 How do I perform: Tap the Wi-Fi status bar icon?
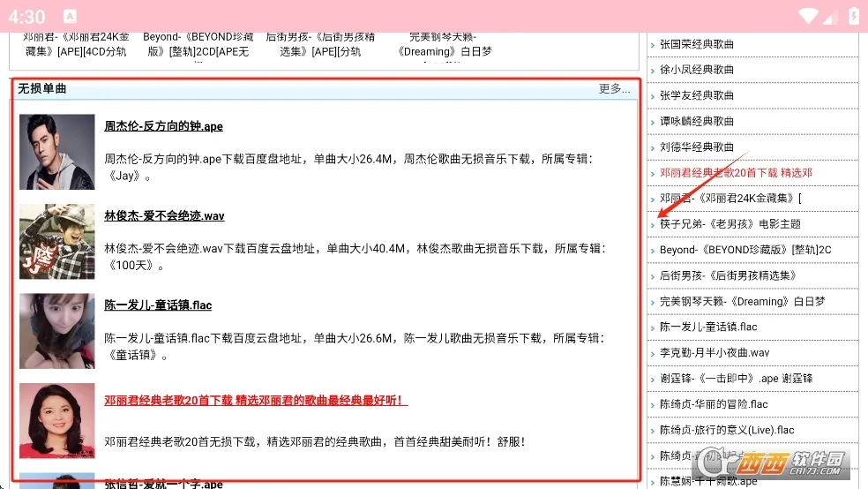click(808, 16)
